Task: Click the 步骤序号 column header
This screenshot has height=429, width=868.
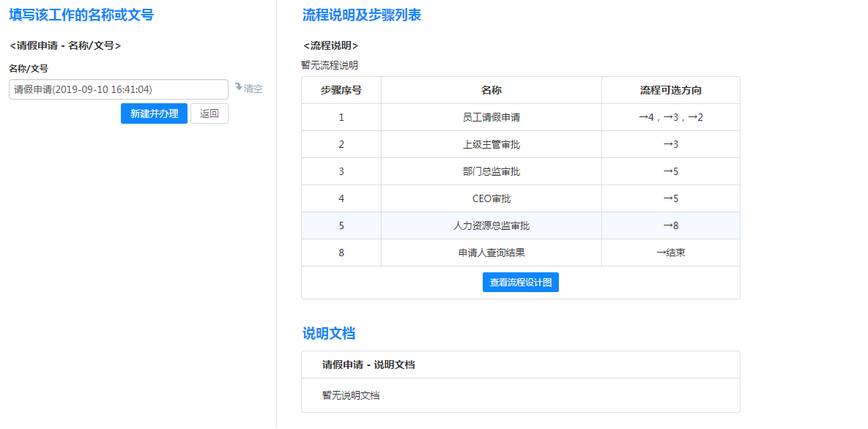Action: tap(341, 90)
